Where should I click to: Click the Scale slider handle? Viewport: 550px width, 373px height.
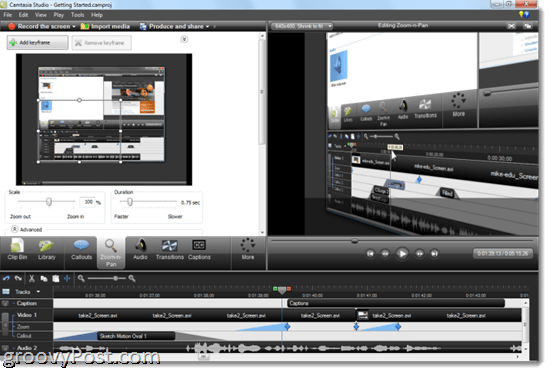tap(49, 201)
